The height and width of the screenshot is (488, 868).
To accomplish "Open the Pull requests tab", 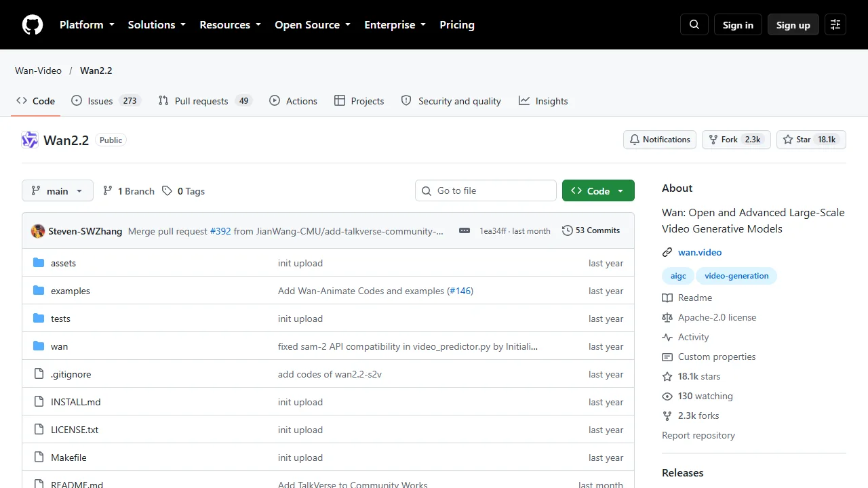I will click(x=205, y=101).
